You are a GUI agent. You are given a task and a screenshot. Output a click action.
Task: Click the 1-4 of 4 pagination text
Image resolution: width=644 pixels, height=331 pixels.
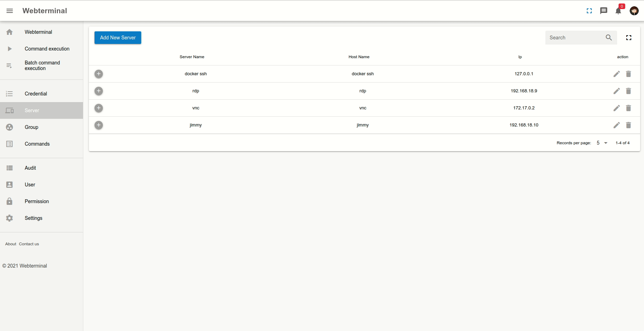(622, 143)
